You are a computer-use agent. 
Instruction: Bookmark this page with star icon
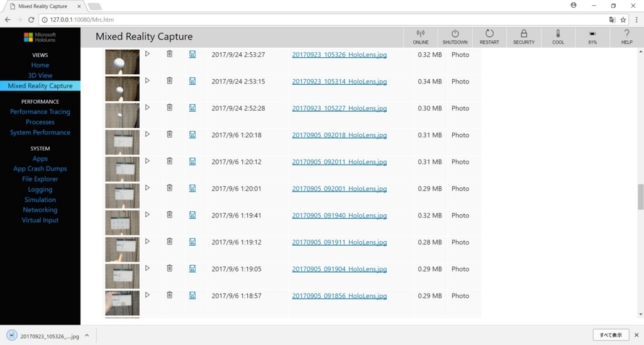pyautogui.click(x=623, y=19)
